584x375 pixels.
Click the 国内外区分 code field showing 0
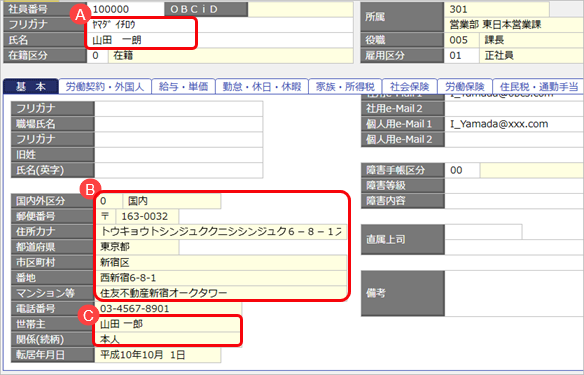(109, 201)
